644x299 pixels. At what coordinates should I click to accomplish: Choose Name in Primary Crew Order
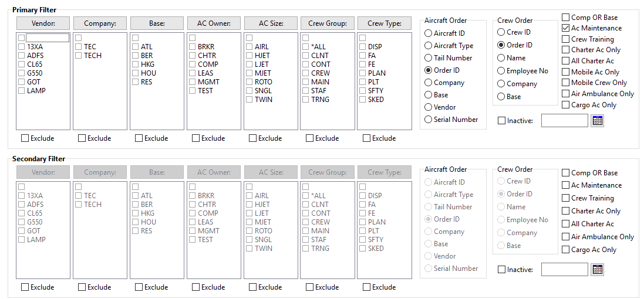[x=501, y=58]
